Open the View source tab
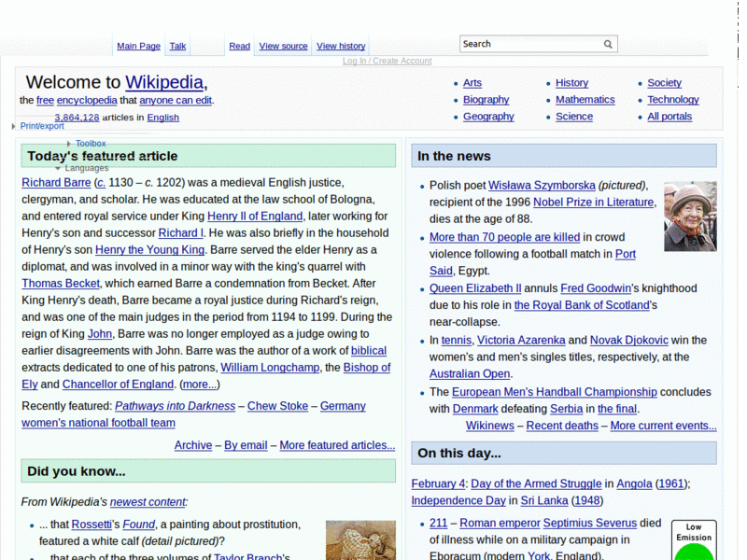The image size is (747, 560). (x=284, y=46)
